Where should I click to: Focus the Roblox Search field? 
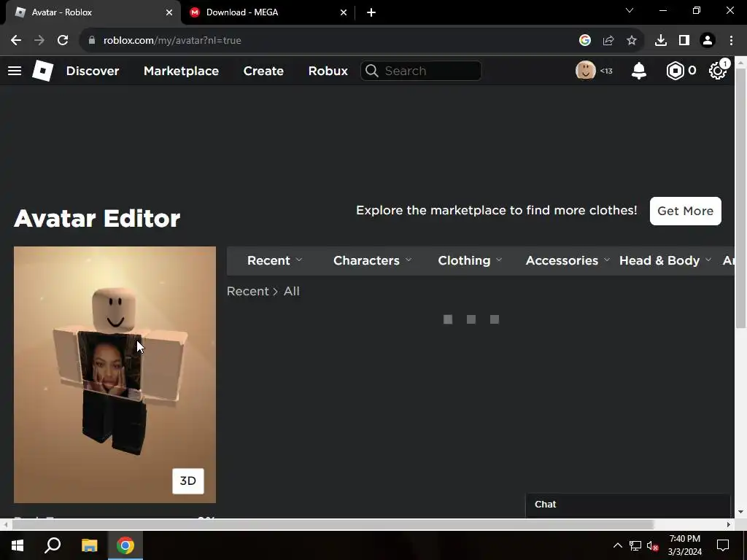click(x=421, y=71)
